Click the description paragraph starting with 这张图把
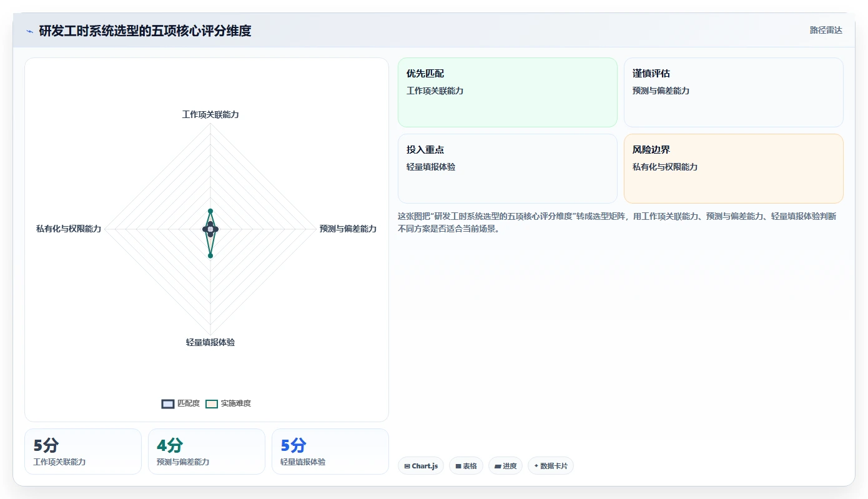The image size is (868, 499). 618,222
